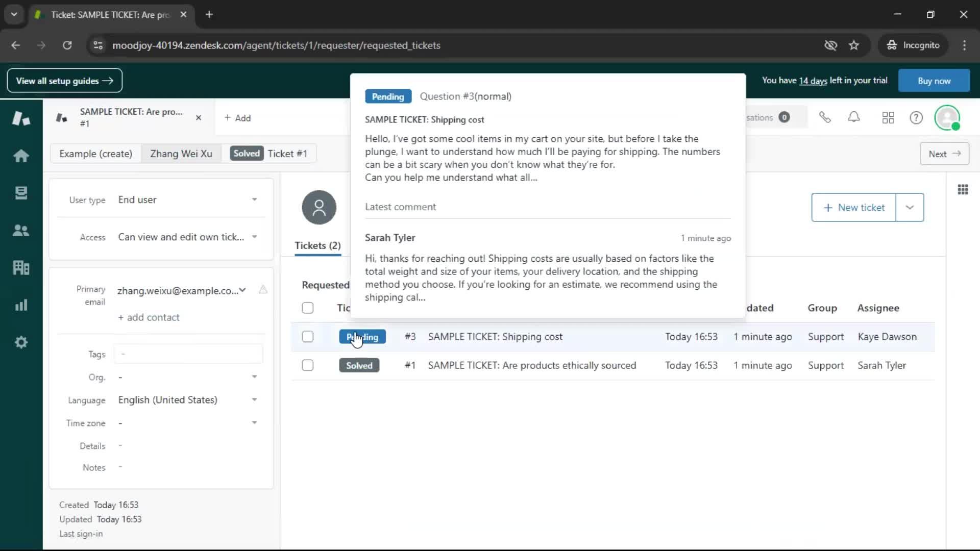
Task: Open the Language dropdown
Action: click(188, 400)
